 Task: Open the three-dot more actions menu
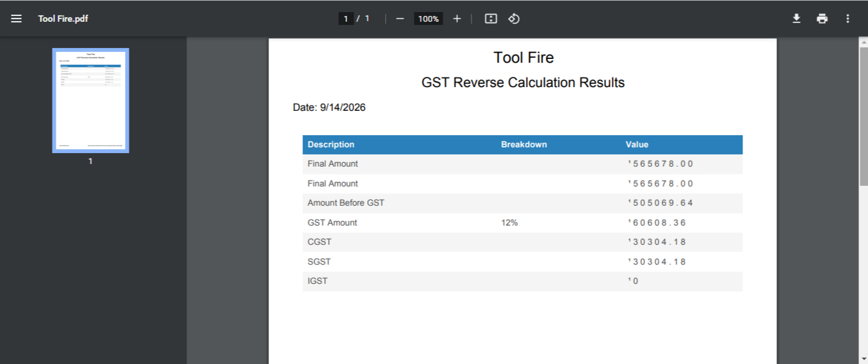click(x=848, y=19)
